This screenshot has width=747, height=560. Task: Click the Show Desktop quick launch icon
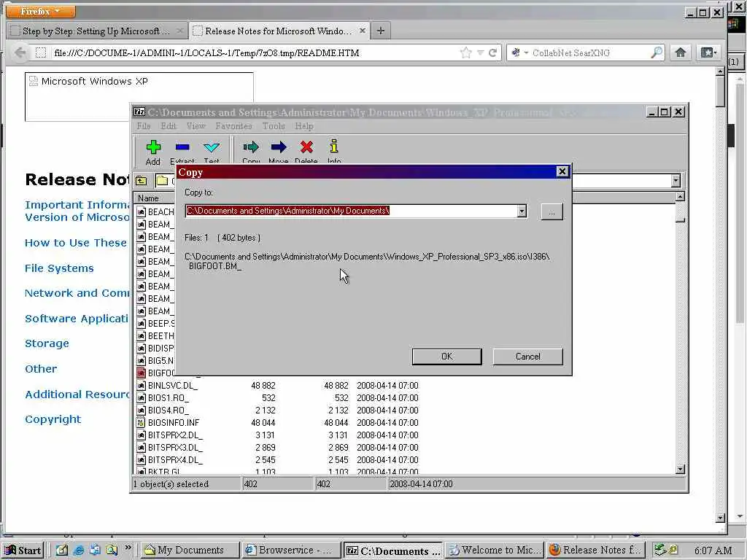(62, 550)
